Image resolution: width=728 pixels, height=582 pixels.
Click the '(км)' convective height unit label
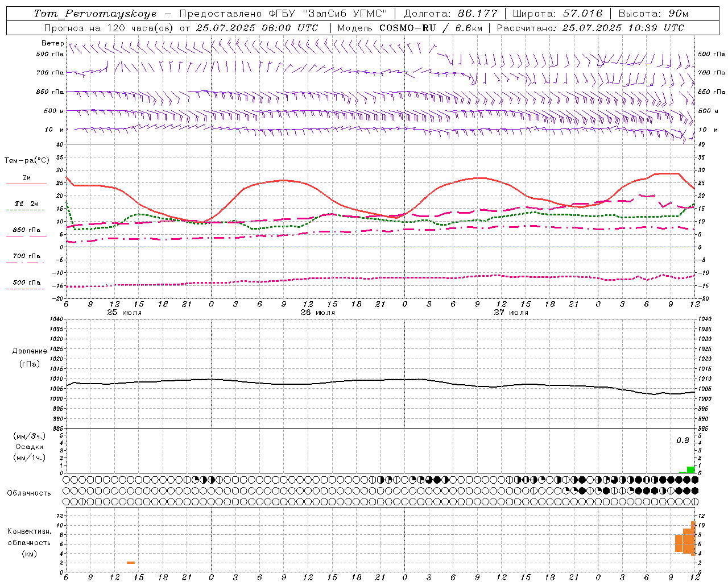click(x=29, y=554)
